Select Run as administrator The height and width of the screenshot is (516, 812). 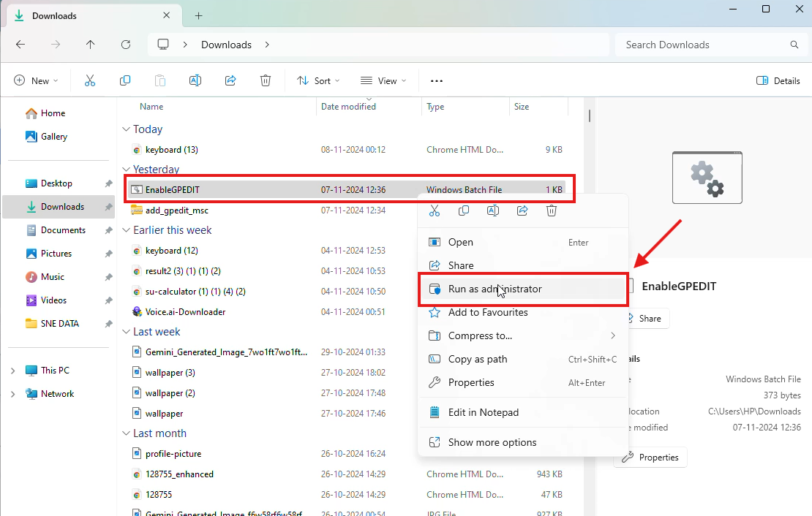[x=523, y=289]
